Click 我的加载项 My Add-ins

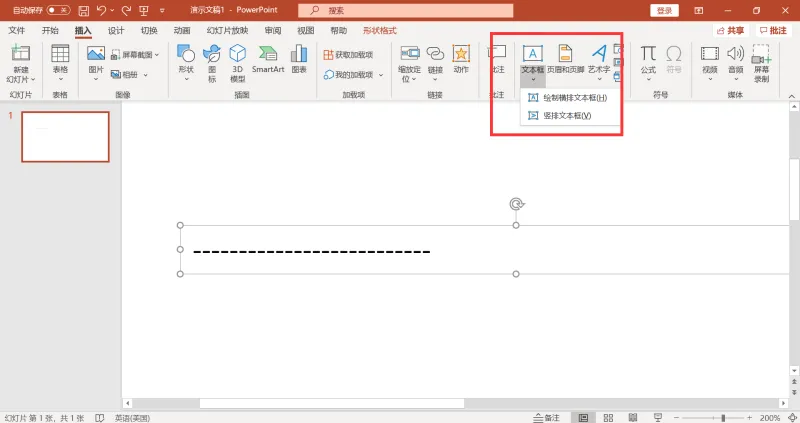[x=349, y=75]
